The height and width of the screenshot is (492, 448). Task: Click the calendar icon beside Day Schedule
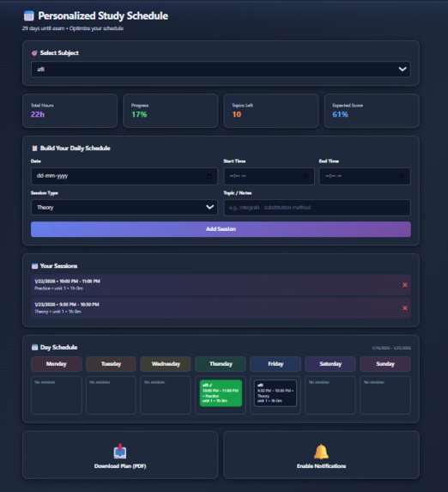pyautogui.click(x=34, y=348)
